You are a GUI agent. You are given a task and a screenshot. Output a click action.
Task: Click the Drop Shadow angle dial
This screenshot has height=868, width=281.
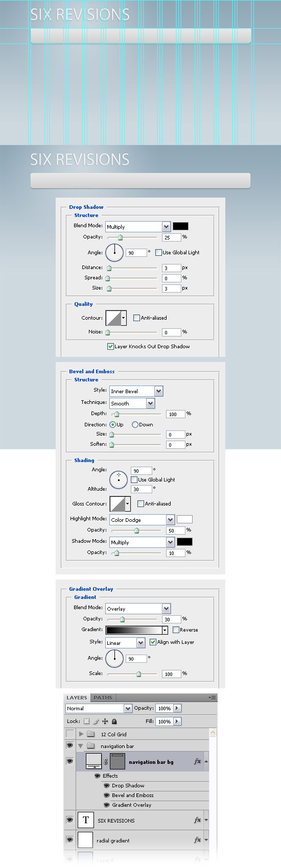(x=114, y=252)
